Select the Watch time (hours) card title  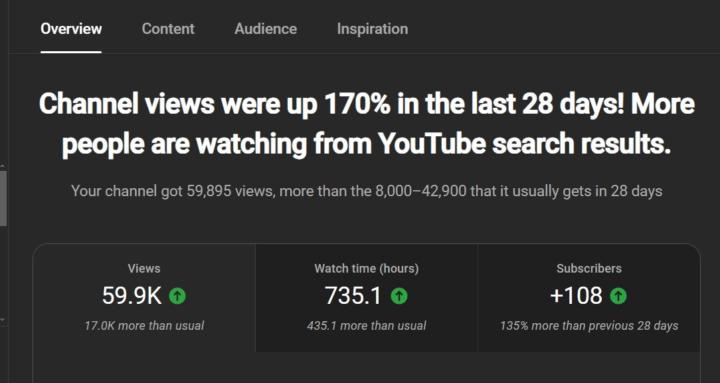pos(366,269)
